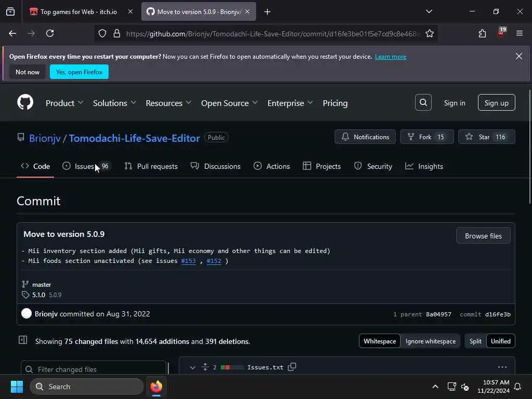Open Windows notification bell

coord(517,387)
